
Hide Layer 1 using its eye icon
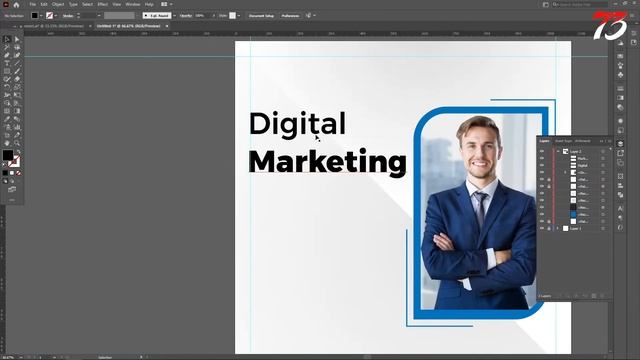542,229
